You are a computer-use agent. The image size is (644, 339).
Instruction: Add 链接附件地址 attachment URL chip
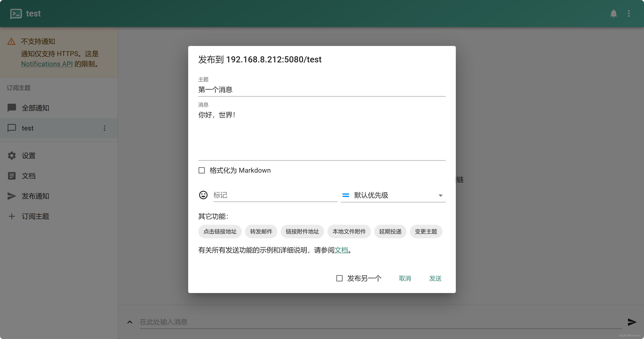(302, 231)
